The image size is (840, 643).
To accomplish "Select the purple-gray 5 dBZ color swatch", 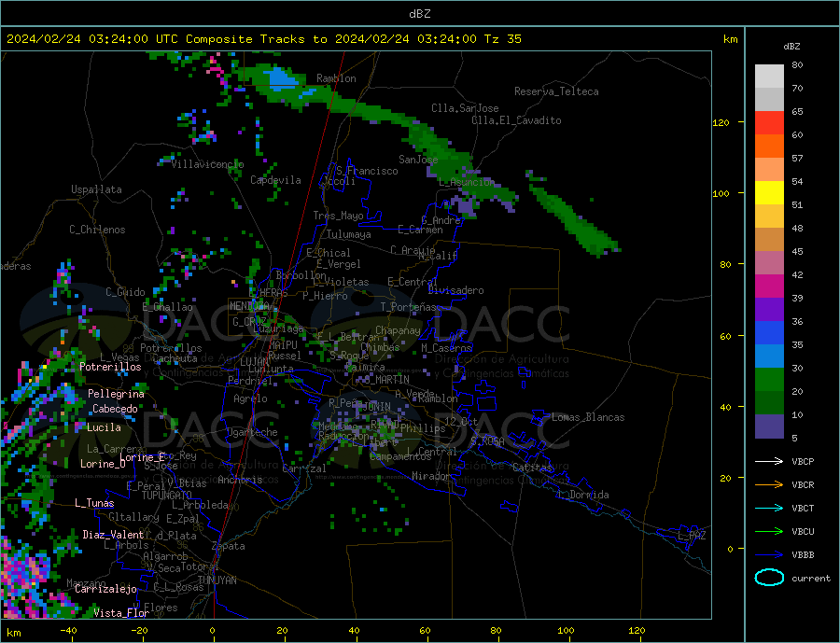I will coord(769,426).
